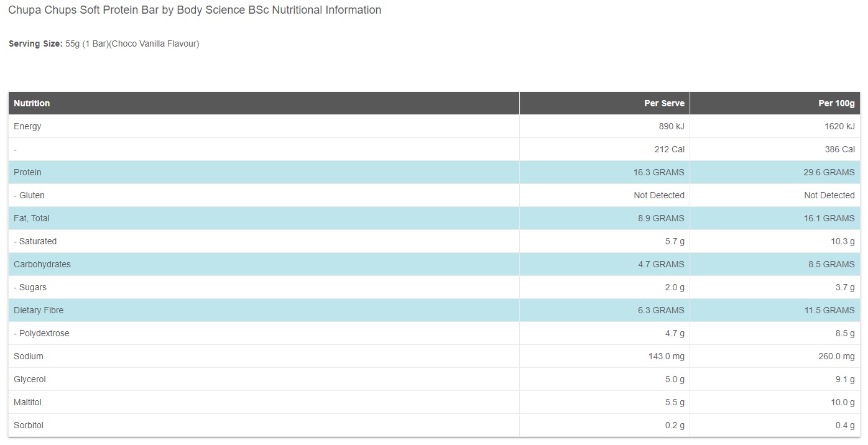Select the Dietary Fibre row label

[x=39, y=310]
